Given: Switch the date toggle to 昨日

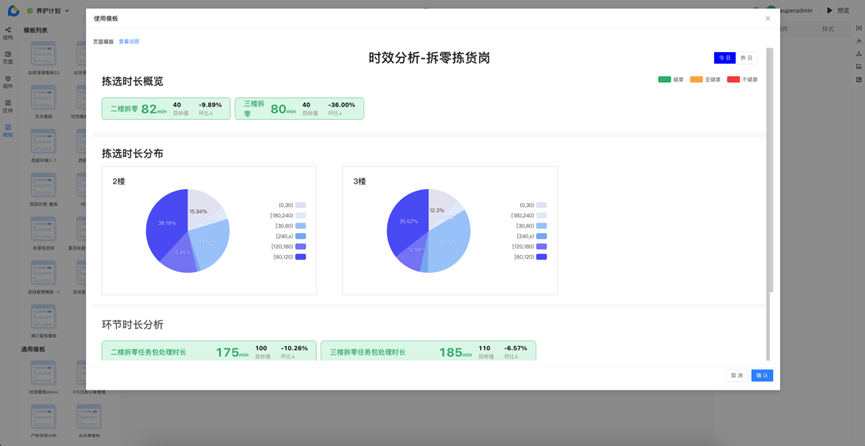Looking at the screenshot, I should click(746, 58).
